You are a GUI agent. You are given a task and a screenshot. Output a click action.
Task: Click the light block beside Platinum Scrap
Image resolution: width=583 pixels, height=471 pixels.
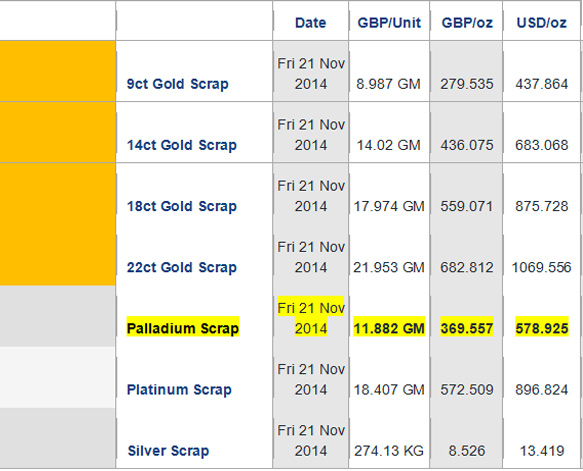58,377
